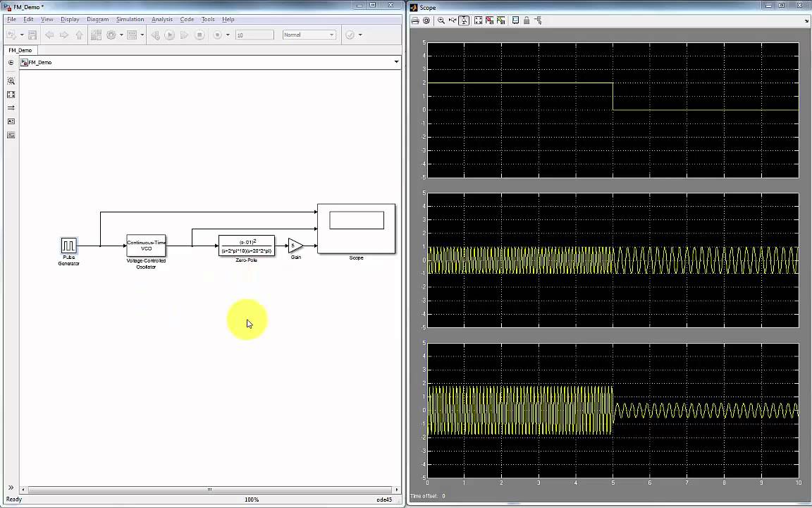Screen dimensions: 812x508
Task: Open Model Configuration Parameters gear
Action: (111, 35)
